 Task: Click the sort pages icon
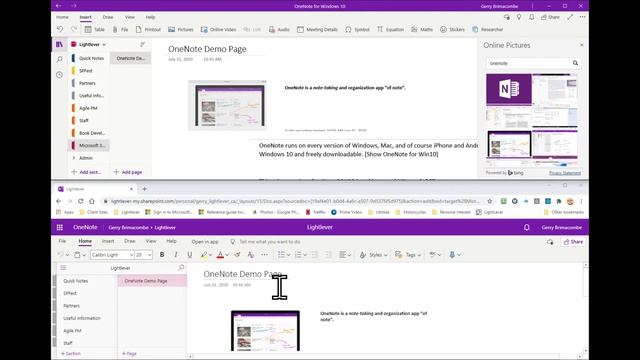[142, 44]
